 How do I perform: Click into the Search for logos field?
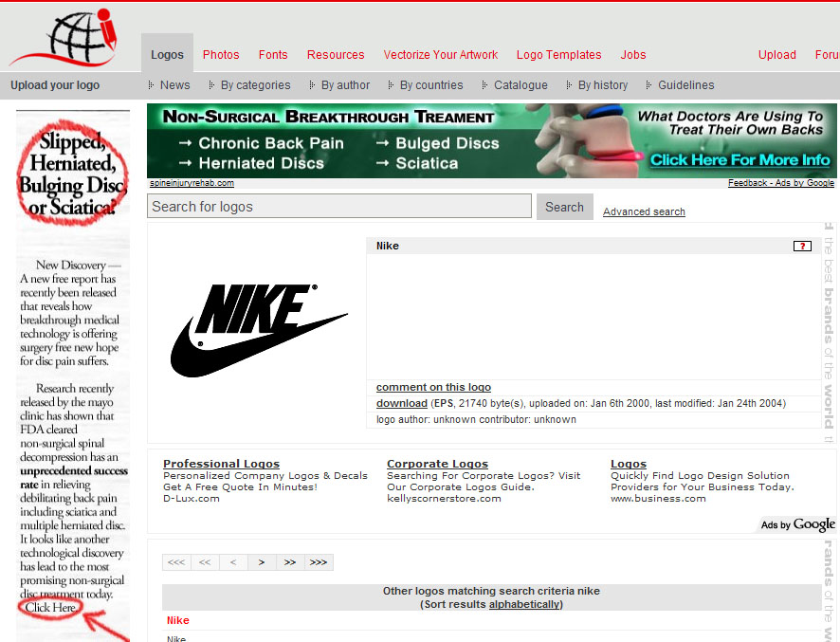[339, 207]
